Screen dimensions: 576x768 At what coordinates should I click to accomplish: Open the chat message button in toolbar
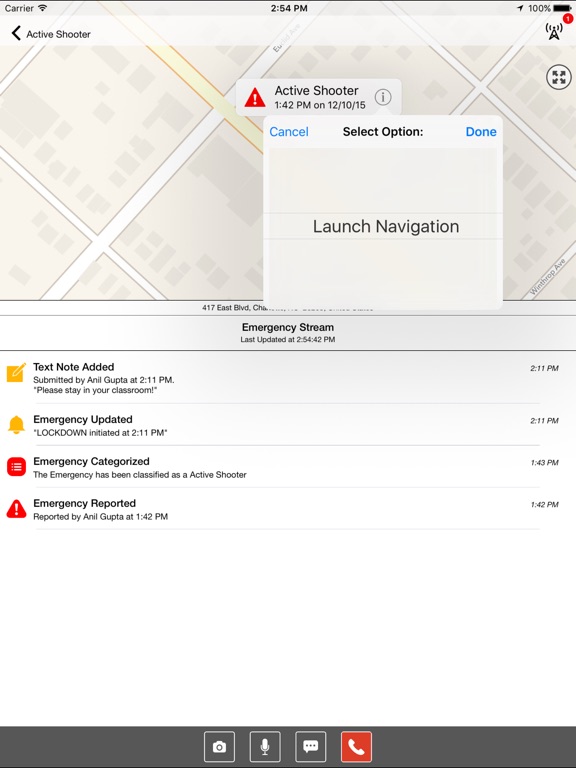311,746
